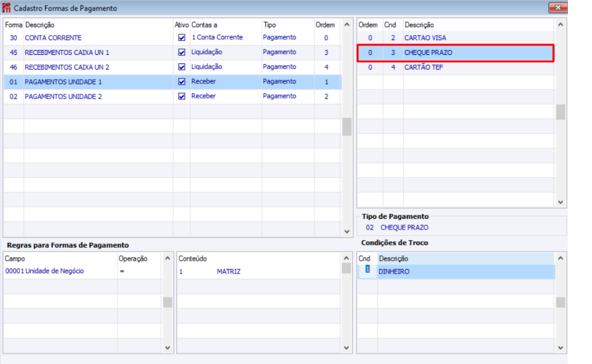592x364 pixels.
Task: Click scroll up arrow of payment forms grid
Action: tap(347, 25)
